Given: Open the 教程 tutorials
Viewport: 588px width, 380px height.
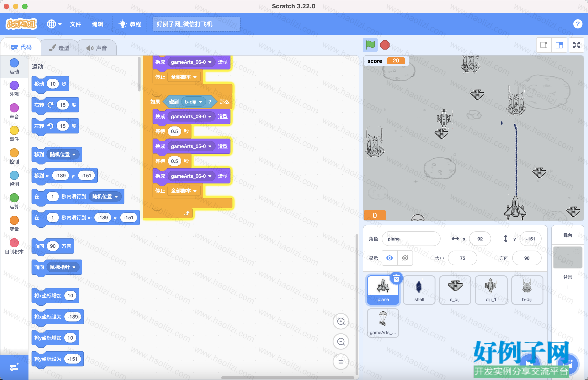Looking at the screenshot, I should tap(130, 24).
